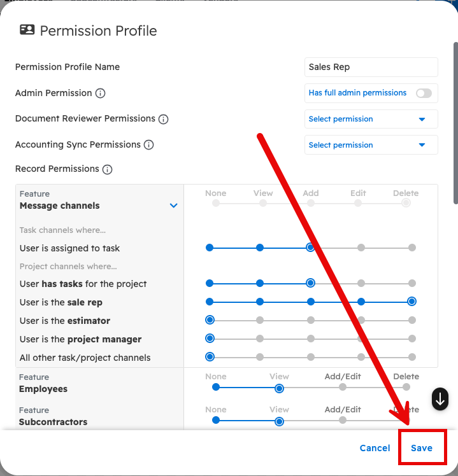Click the Cancel button
Screen dimensions: 458x476
pos(375,448)
